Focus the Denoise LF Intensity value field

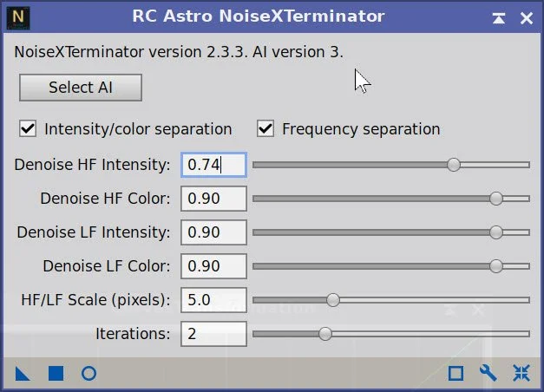click(213, 232)
